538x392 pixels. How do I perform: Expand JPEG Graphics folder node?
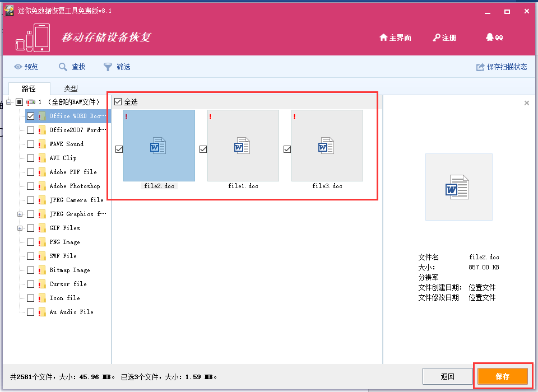pos(20,214)
